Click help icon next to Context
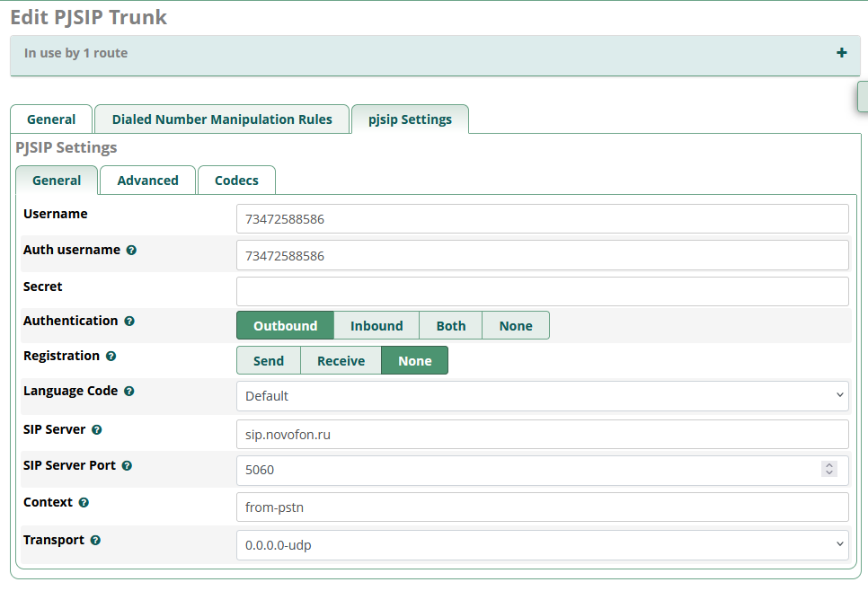This screenshot has width=868, height=591. (84, 503)
